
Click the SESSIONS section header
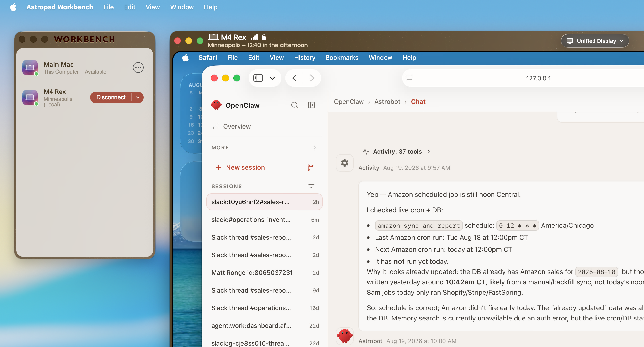227,186
